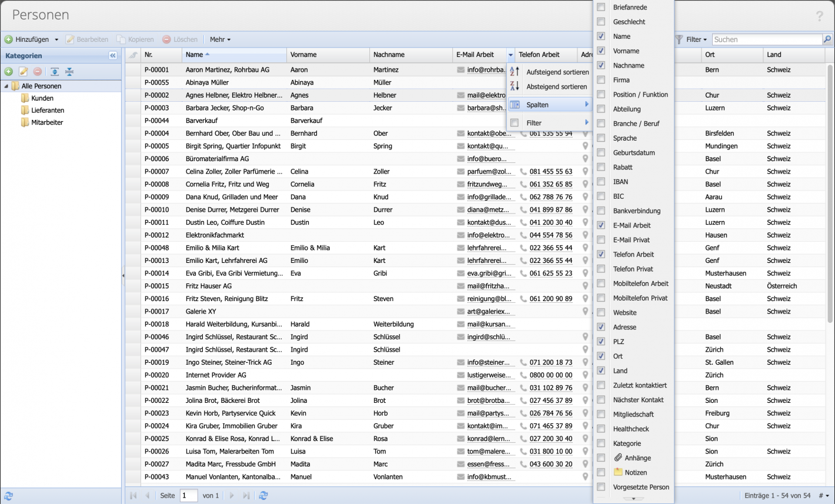Image resolution: width=835 pixels, height=504 pixels.
Task: Click the map pin icon for Celina Zoller
Action: (584, 171)
